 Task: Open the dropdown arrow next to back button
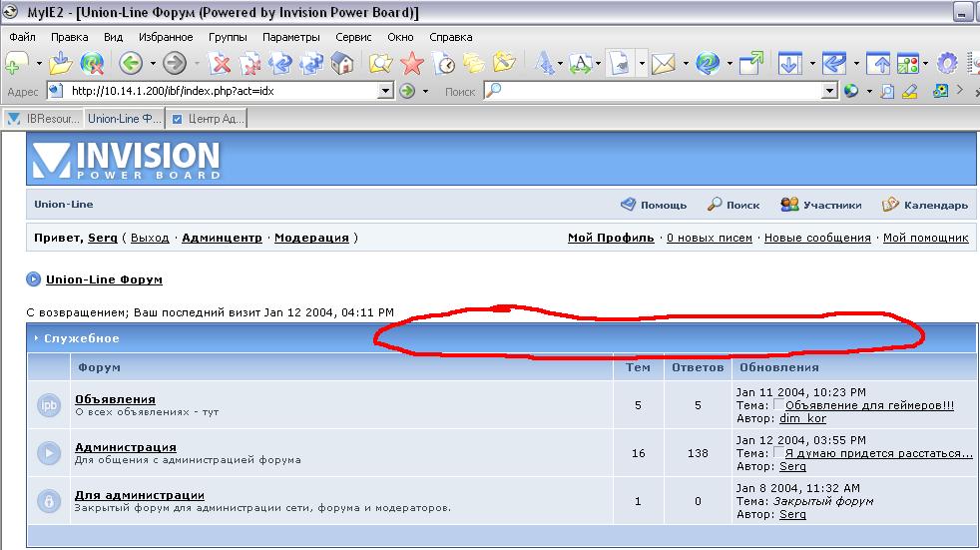coord(153,63)
